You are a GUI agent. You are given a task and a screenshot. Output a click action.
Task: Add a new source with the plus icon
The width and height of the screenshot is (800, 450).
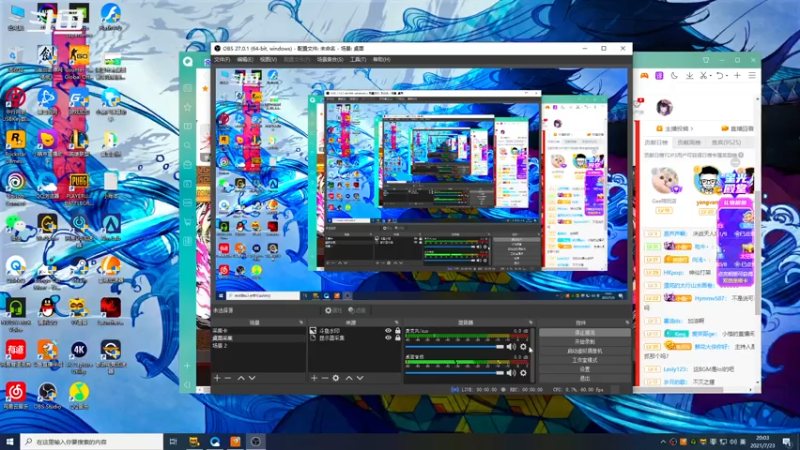pos(314,378)
